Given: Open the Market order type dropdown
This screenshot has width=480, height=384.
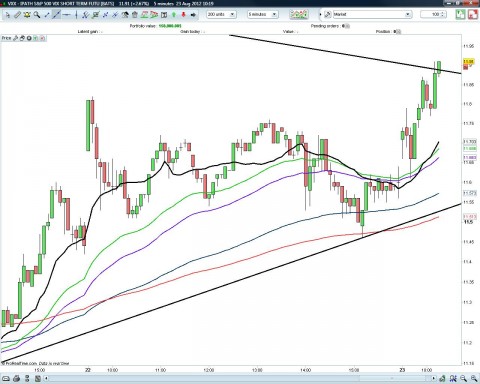Looking at the screenshot, I should 372,14.
